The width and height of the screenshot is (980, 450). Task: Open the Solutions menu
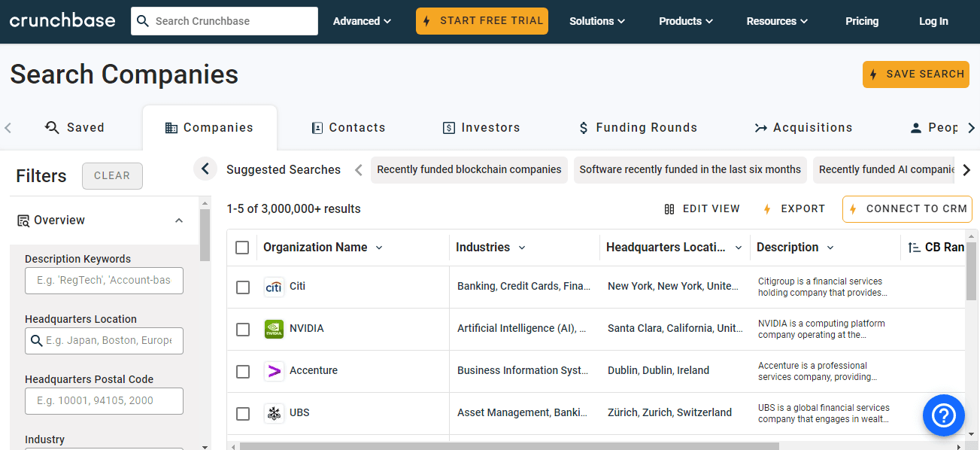pyautogui.click(x=597, y=21)
